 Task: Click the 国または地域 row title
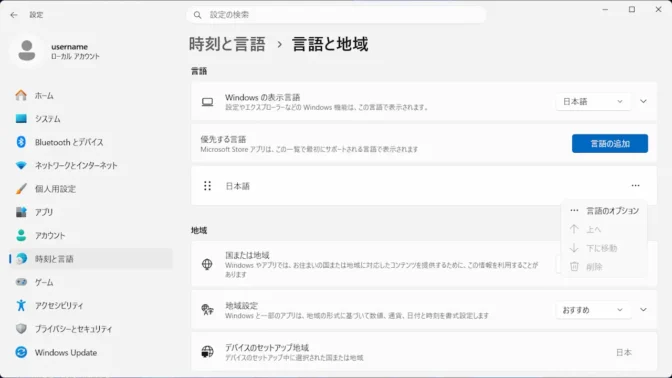click(x=247, y=255)
